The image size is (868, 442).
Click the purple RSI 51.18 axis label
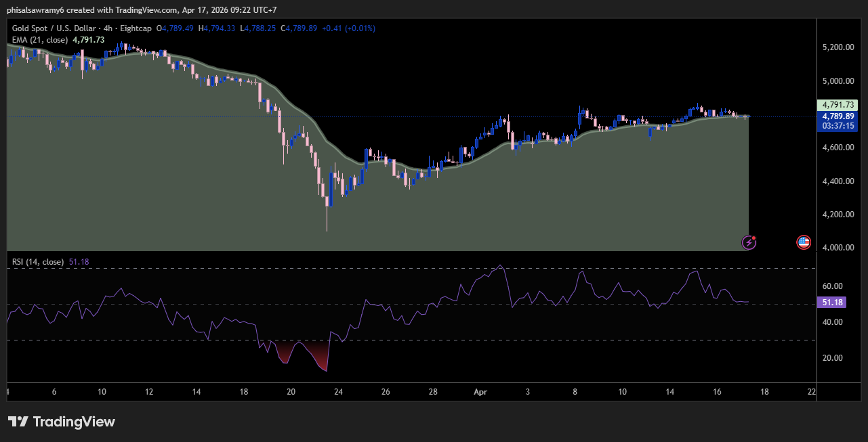[833, 303]
